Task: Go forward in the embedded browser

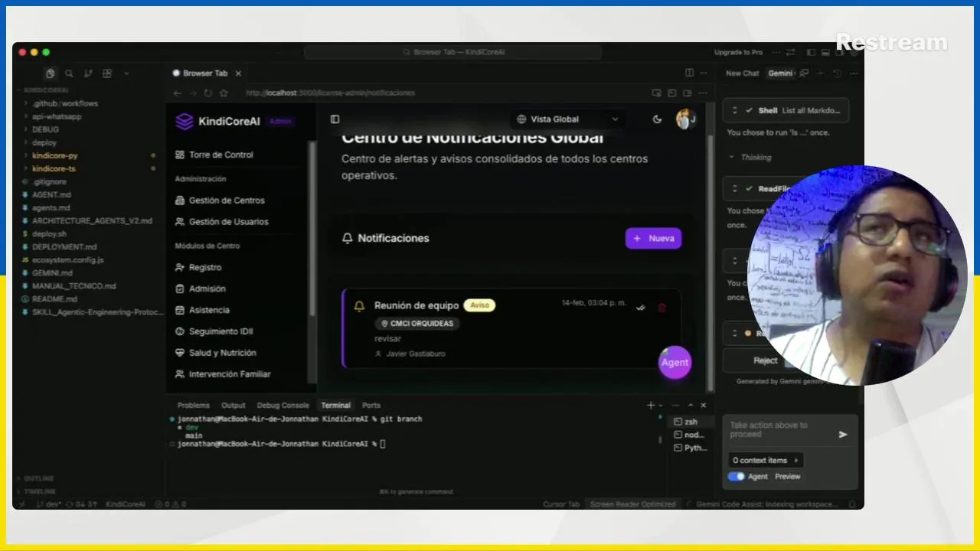Action: pyautogui.click(x=193, y=93)
